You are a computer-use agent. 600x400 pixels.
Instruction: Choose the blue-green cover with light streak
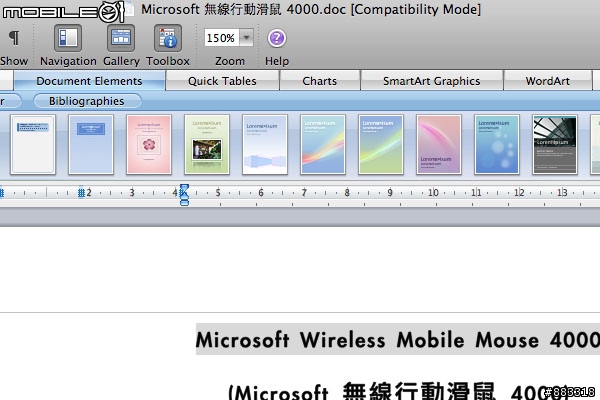pos(381,144)
